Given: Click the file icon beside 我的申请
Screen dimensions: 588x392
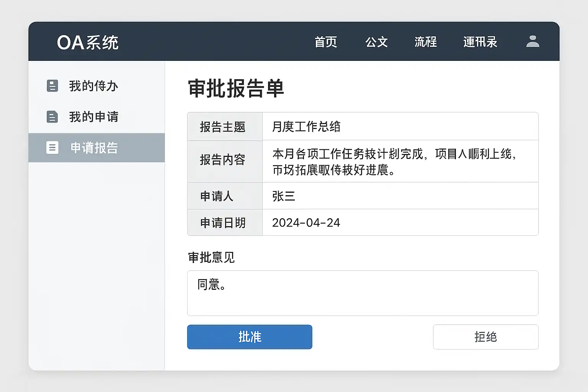Looking at the screenshot, I should click(x=52, y=116).
